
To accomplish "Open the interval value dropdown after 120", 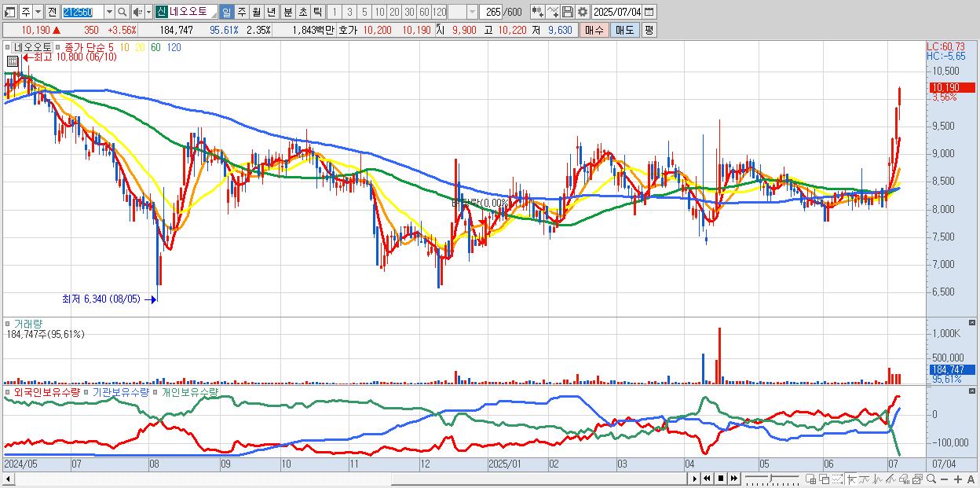I will point(472,12).
